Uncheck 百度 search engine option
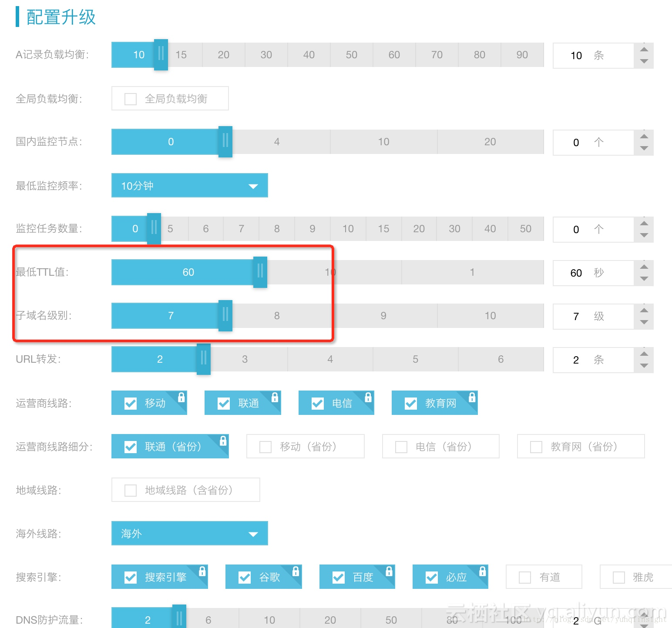The height and width of the screenshot is (628, 672). (339, 577)
